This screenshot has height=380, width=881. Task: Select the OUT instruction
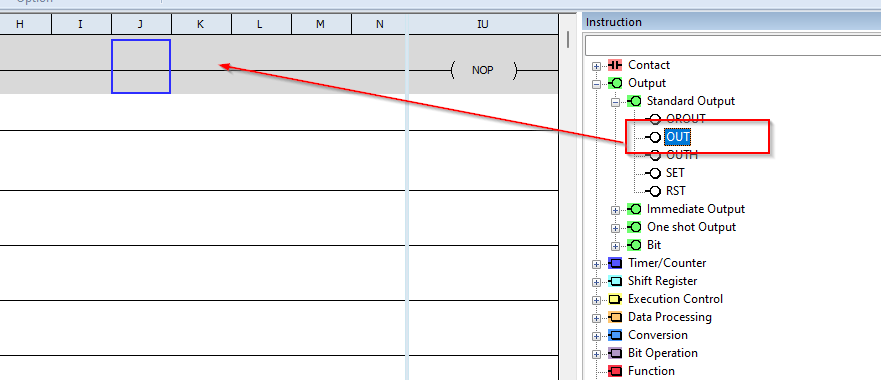678,137
